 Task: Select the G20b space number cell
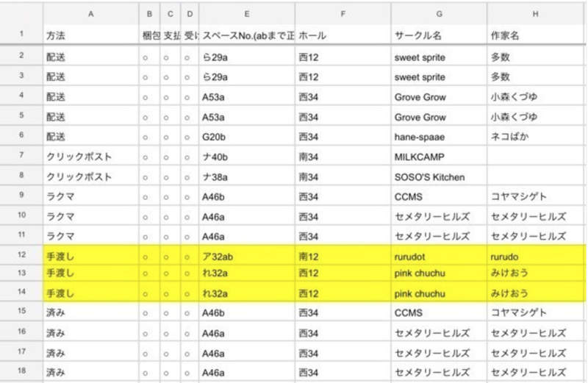tap(247, 137)
